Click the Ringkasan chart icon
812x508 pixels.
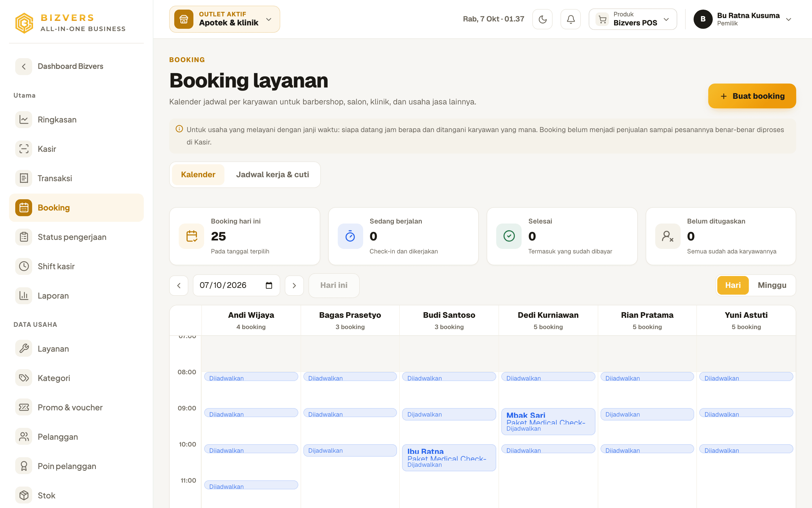[x=24, y=120]
